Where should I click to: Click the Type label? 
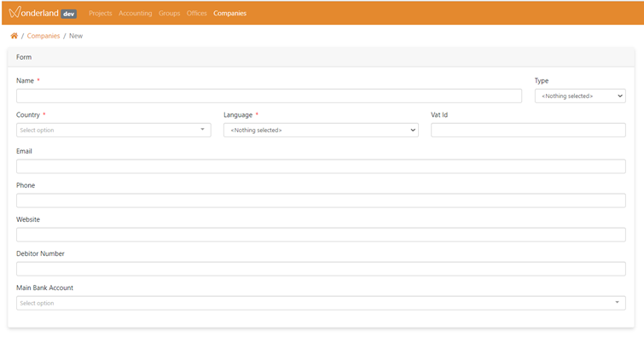coord(542,80)
